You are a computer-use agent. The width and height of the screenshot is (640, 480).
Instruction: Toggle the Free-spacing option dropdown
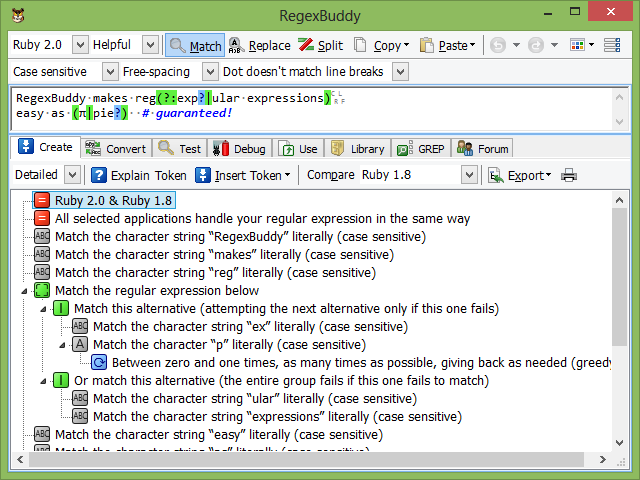pos(210,72)
